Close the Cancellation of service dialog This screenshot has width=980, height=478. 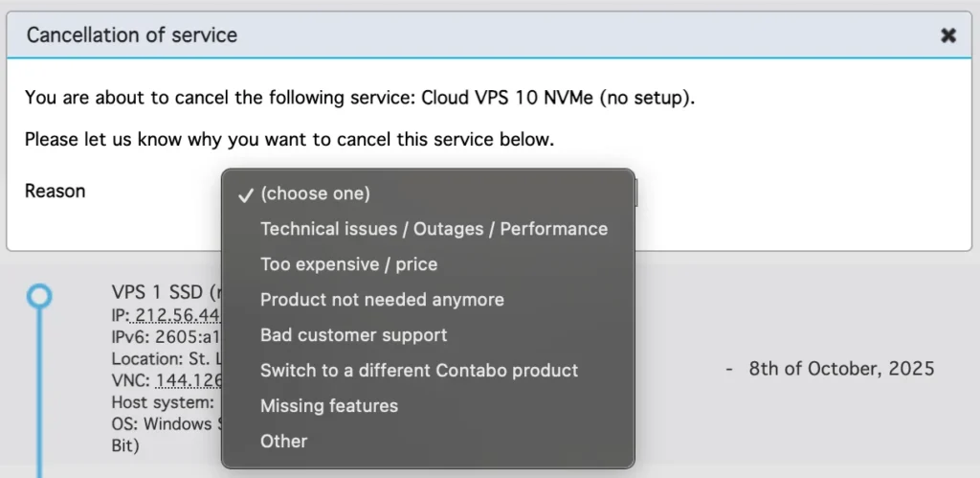click(947, 35)
